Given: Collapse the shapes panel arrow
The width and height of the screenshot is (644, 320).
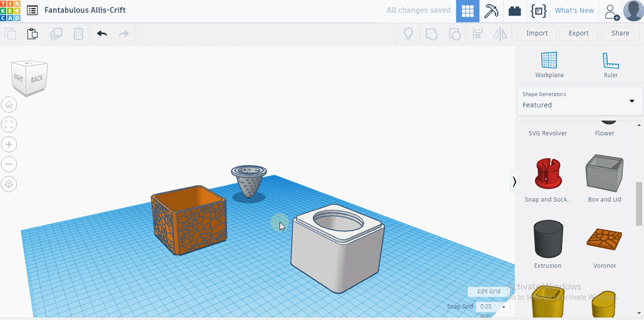Looking at the screenshot, I should tap(514, 182).
